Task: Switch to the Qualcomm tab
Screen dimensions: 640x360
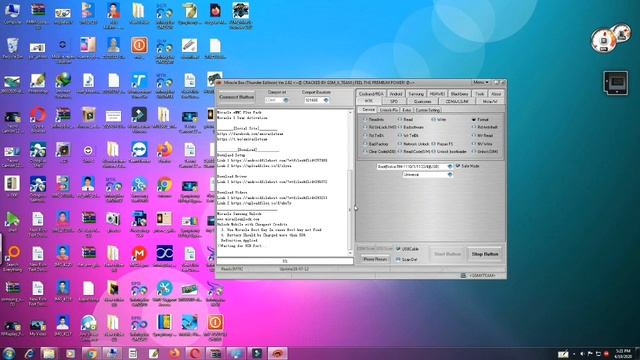Action: pos(422,101)
